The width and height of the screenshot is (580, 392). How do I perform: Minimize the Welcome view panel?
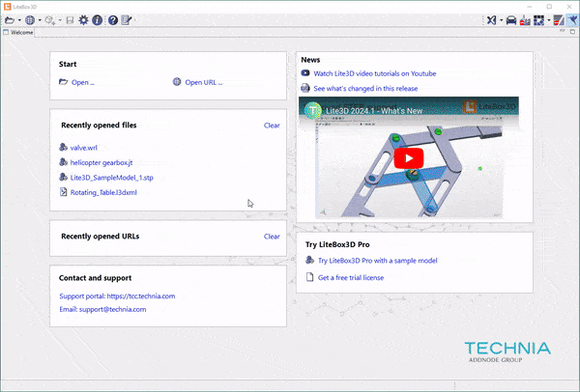tap(563, 32)
